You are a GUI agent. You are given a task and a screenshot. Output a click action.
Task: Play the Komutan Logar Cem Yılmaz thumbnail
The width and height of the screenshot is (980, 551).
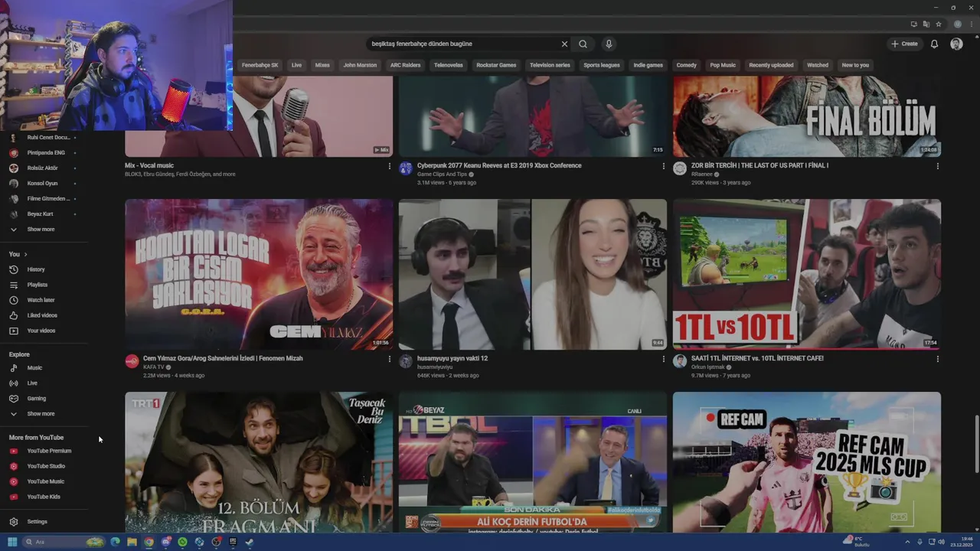259,274
